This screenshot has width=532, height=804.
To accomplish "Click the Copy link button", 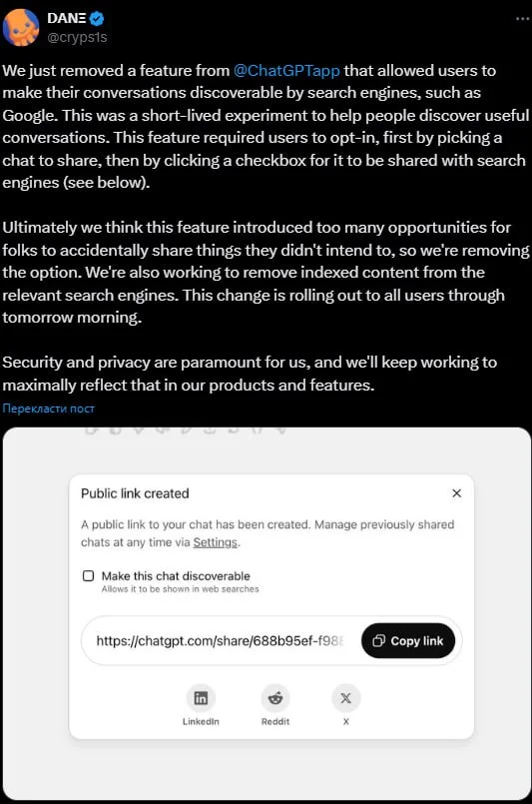I will coord(408,641).
